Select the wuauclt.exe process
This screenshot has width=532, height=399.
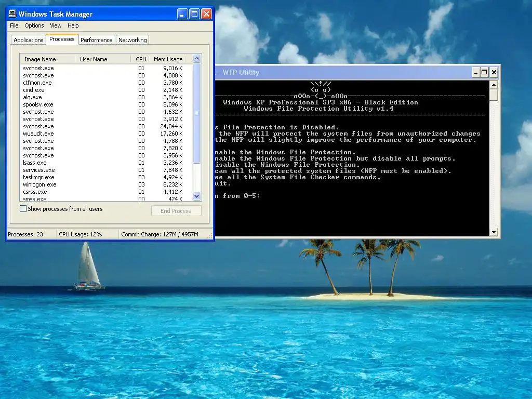[x=106, y=134]
